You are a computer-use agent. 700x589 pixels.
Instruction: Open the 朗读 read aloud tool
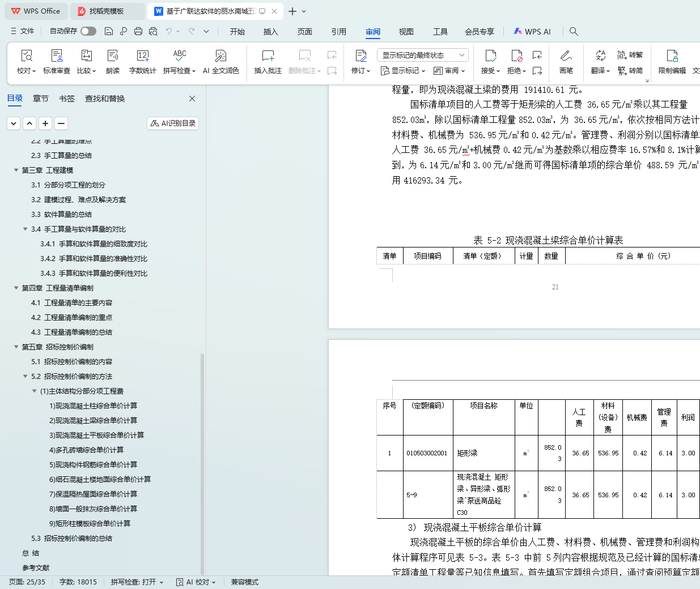click(x=113, y=56)
